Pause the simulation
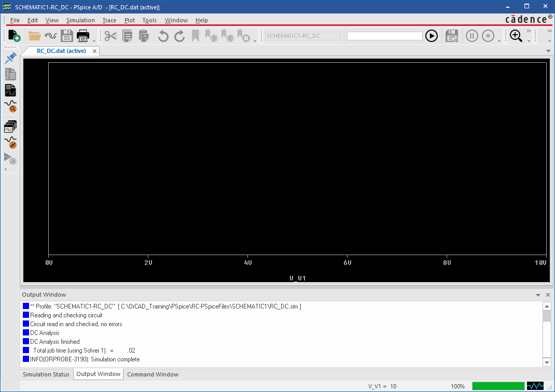The image size is (555, 392). click(472, 36)
